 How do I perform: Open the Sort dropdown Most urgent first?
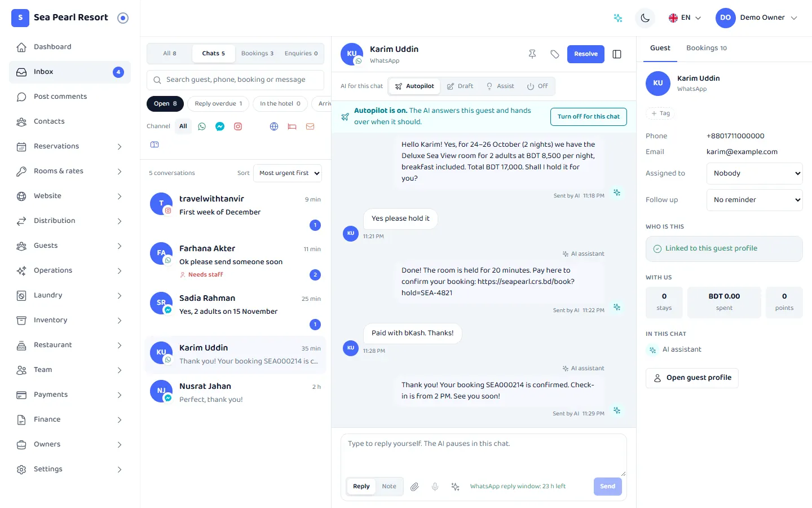(x=288, y=173)
